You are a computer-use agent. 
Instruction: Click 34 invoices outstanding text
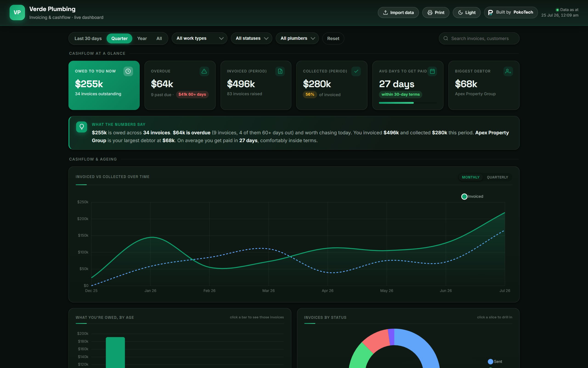(98, 94)
